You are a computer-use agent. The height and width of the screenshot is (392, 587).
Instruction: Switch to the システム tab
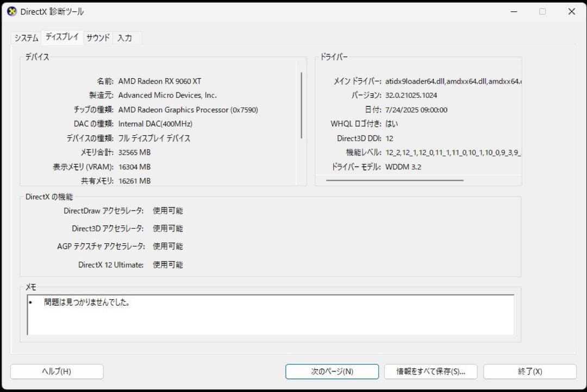26,37
